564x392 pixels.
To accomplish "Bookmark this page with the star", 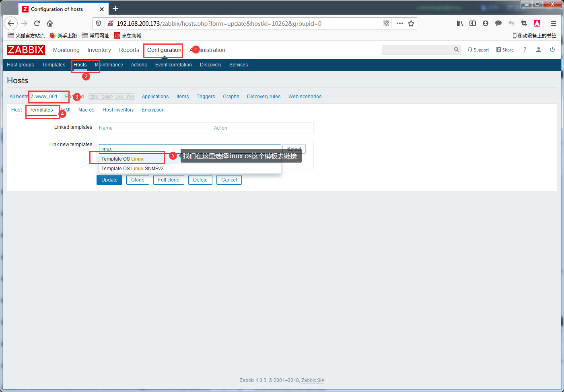I will coord(411,23).
